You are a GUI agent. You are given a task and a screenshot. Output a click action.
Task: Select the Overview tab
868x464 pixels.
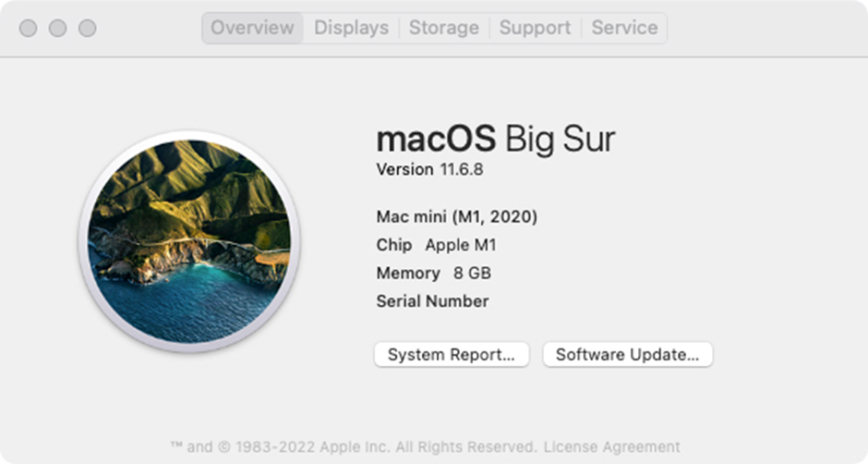click(x=252, y=28)
